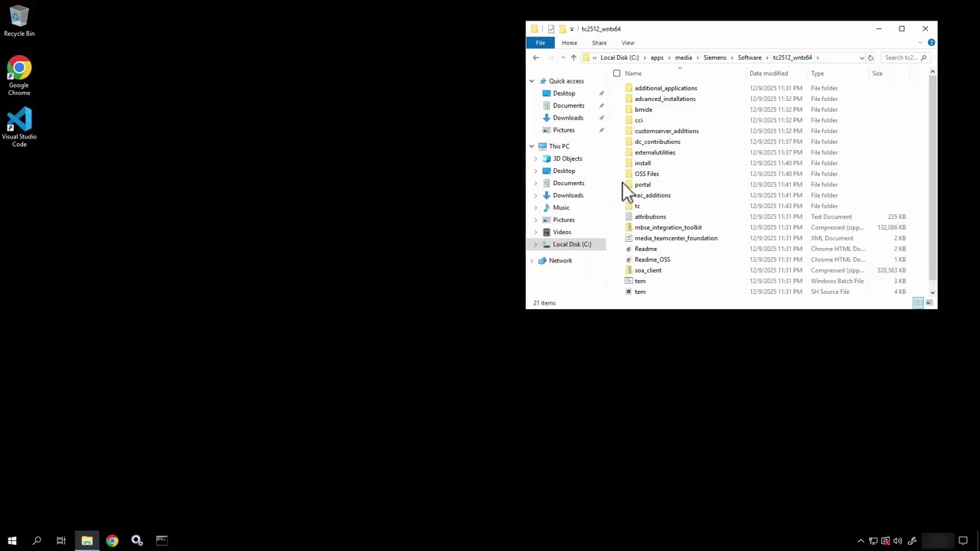Collapse the Quick access section
The width and height of the screenshot is (980, 551).
[531, 81]
